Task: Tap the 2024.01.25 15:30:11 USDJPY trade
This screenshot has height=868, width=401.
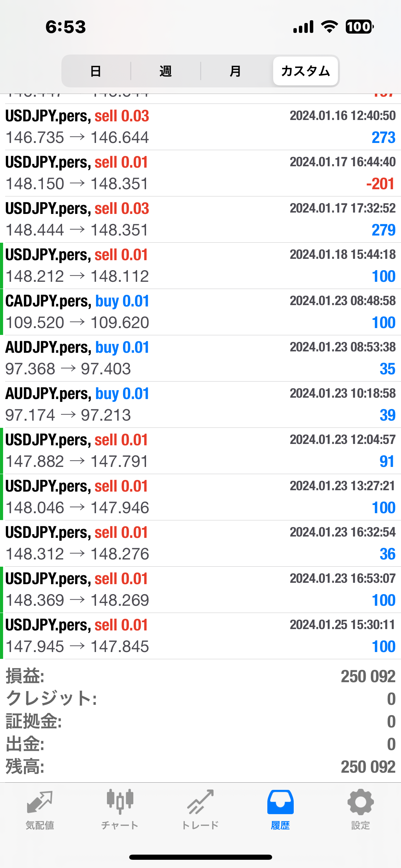Action: click(200, 636)
